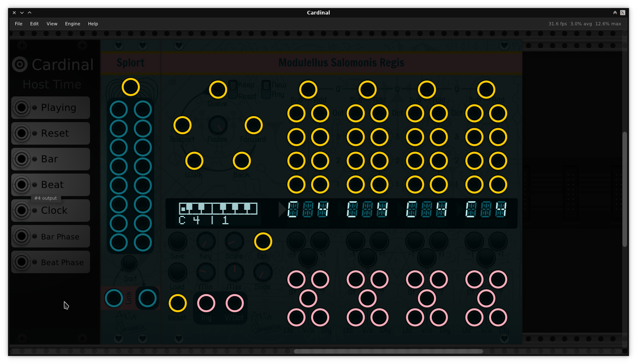Image resolution: width=637 pixels, height=364 pixels.
Task: Click the first node's Gt output port
Action: (x=296, y=280)
